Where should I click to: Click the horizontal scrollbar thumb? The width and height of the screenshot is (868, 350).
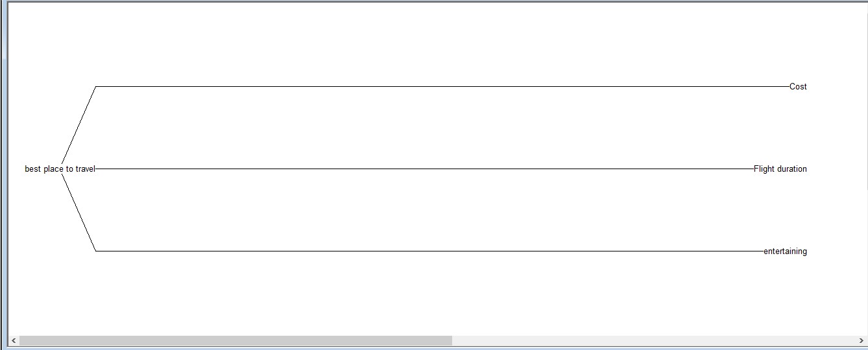coord(235,341)
